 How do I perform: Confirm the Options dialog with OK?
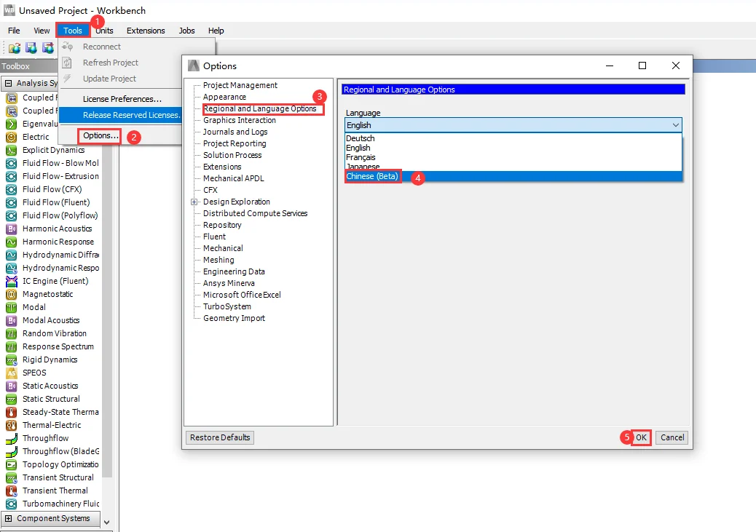pos(641,437)
